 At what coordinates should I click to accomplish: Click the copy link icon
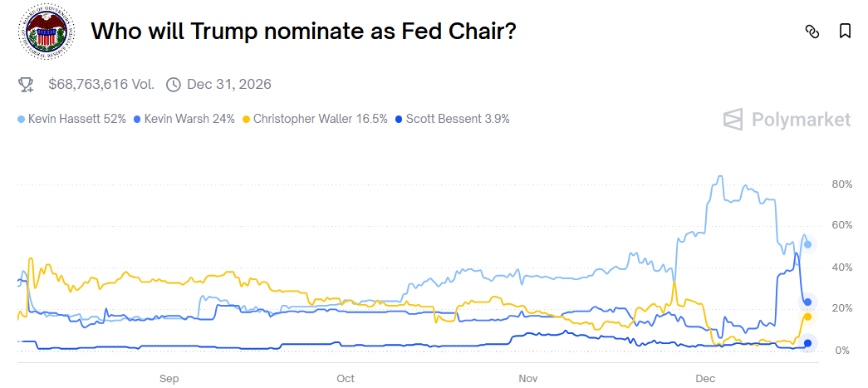click(x=812, y=32)
